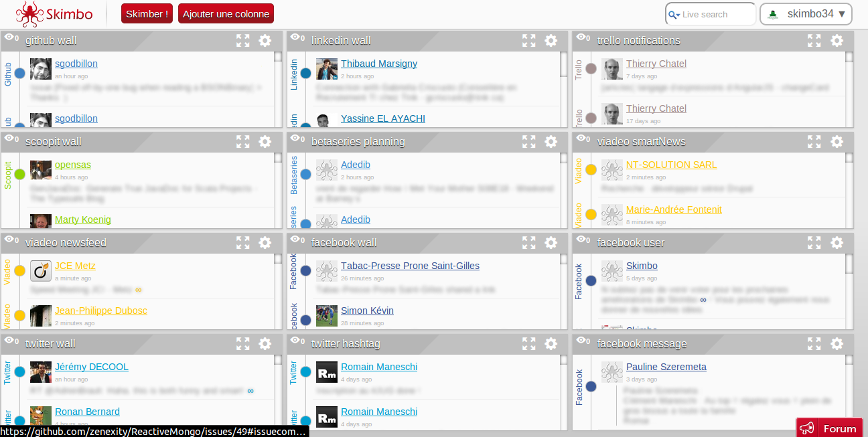Open Marie-Andrée Fontenit link
The image size is (868, 437).
coord(674,209)
